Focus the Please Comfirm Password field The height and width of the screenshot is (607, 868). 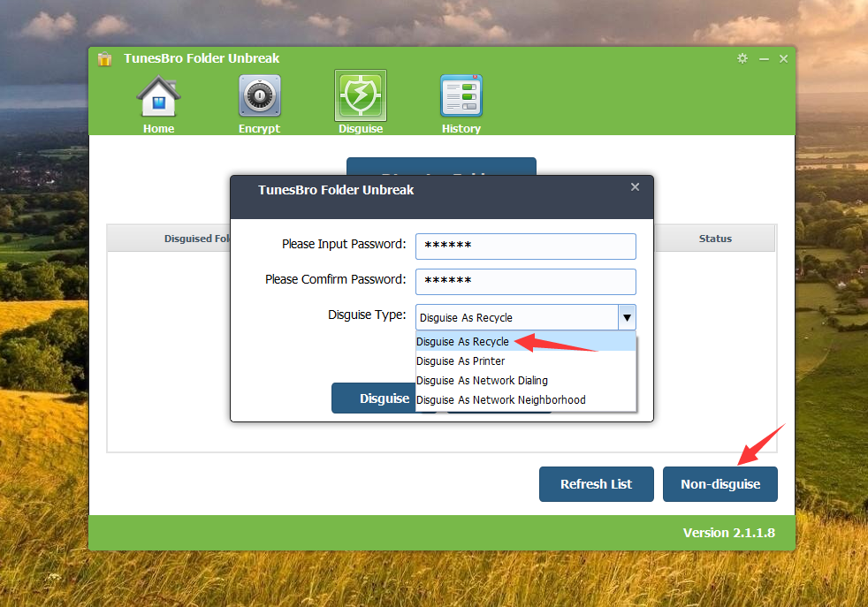click(526, 282)
